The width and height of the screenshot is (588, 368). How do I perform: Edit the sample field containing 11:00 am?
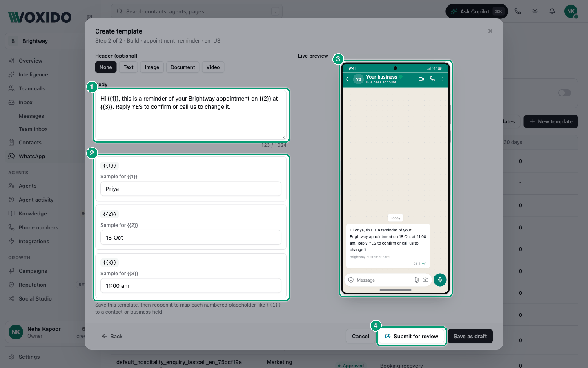click(191, 286)
